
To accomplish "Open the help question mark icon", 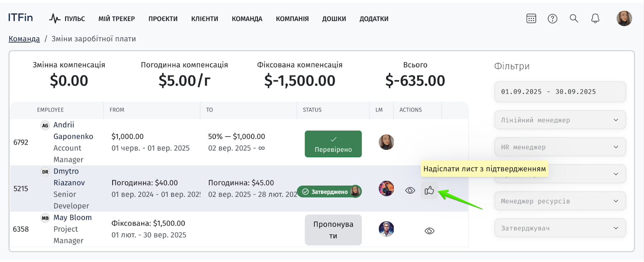I will (x=553, y=19).
